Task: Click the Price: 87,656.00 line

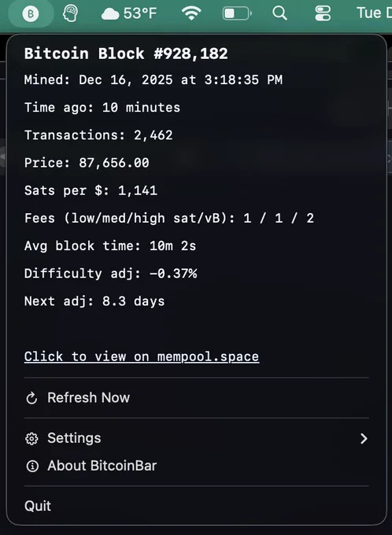Action: [x=87, y=163]
